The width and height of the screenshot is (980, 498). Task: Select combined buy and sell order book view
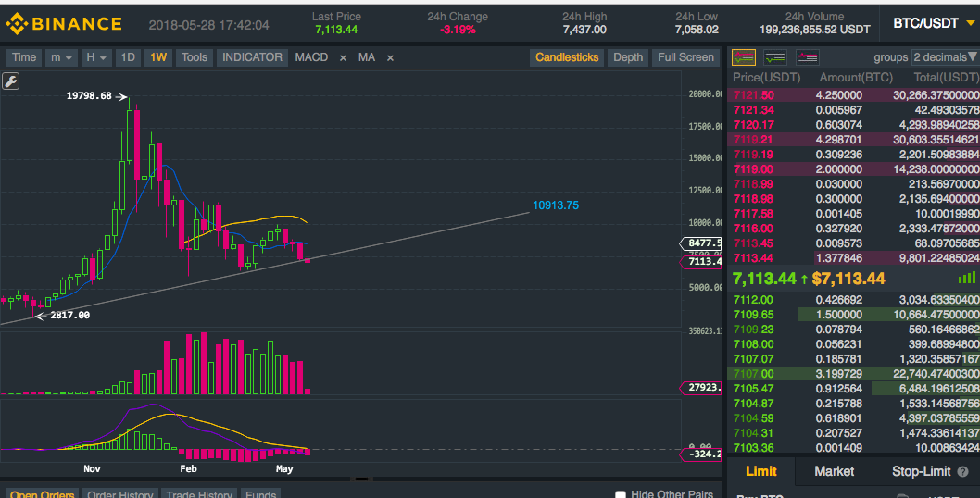pos(744,57)
